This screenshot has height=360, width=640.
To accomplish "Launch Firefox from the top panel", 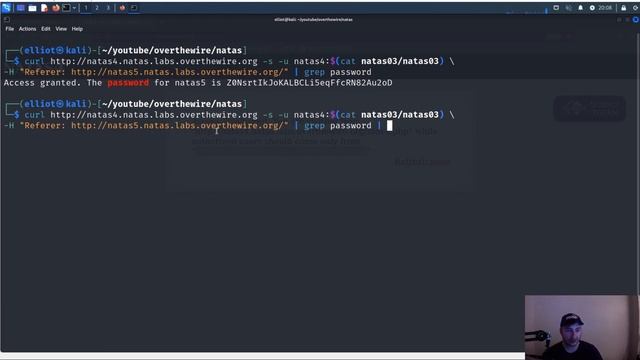I will click(x=56, y=8).
